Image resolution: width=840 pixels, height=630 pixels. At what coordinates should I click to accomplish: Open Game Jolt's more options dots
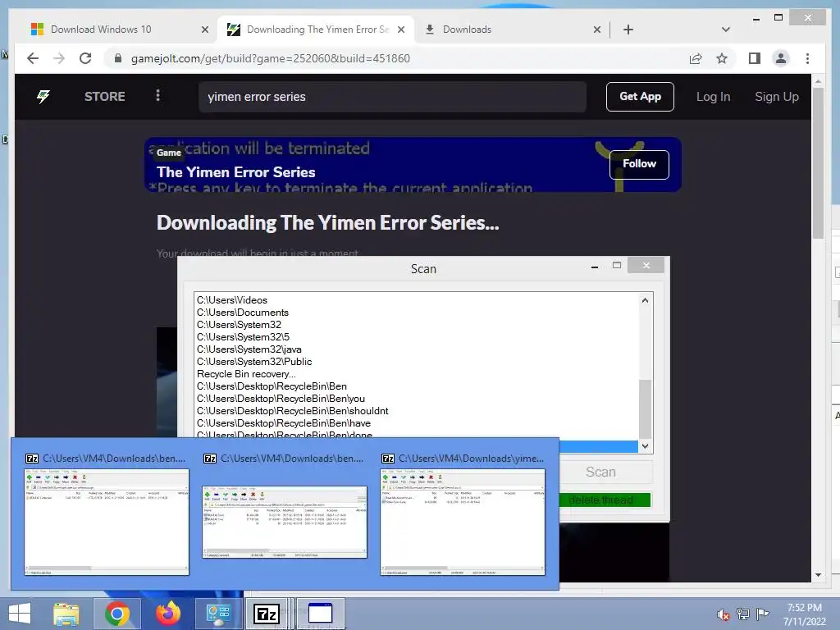[x=157, y=95]
